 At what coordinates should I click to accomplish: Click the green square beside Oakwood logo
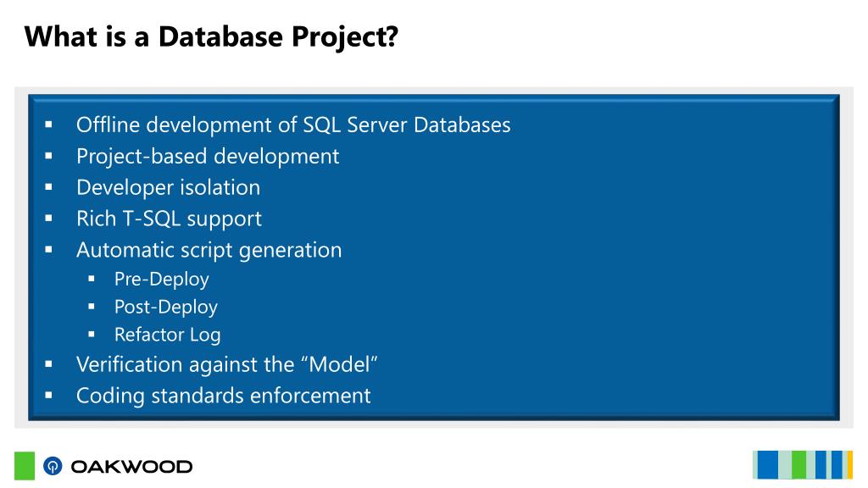click(x=25, y=466)
